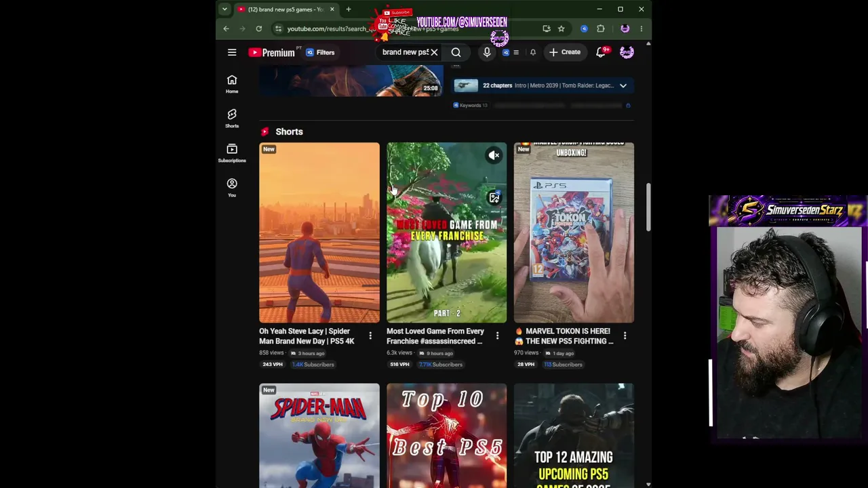Viewport: 868px width, 488px height.
Task: Click the site info icon in address bar
Action: coord(278,28)
